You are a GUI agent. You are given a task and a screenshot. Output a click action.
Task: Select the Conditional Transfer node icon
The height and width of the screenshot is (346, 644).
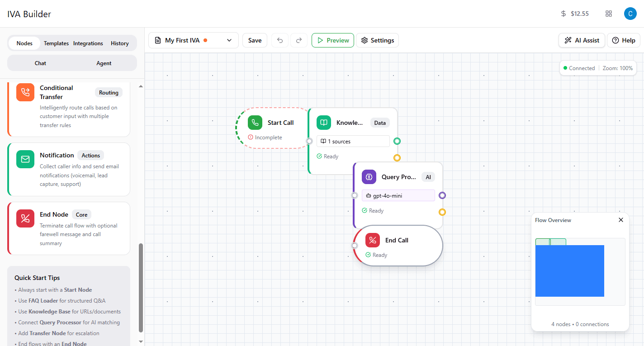click(x=25, y=92)
